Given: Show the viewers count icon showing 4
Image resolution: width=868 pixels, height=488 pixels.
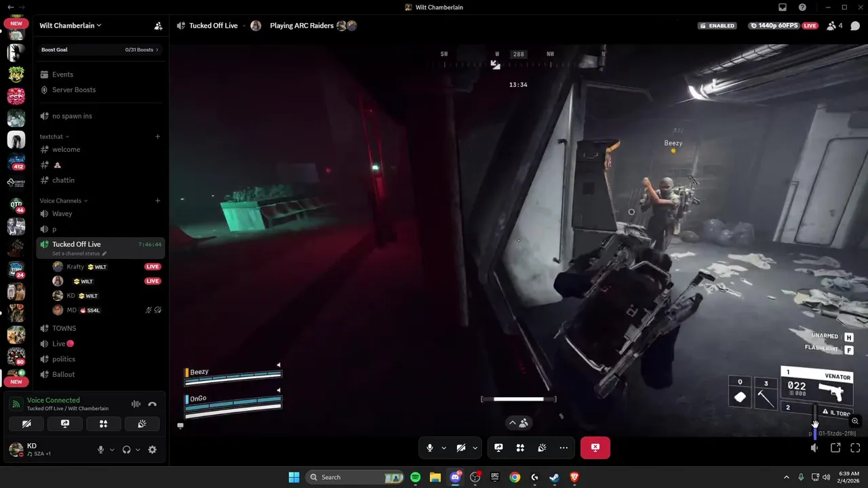Looking at the screenshot, I should [835, 26].
